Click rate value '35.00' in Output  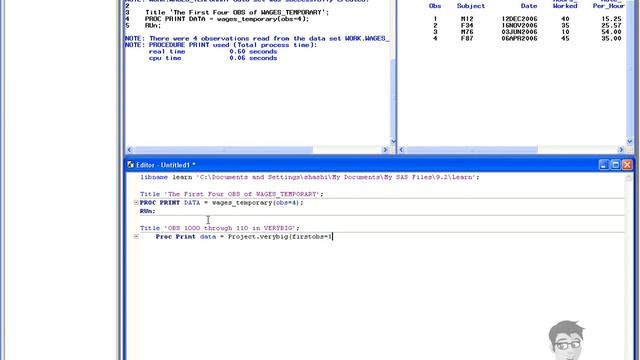coord(611,38)
